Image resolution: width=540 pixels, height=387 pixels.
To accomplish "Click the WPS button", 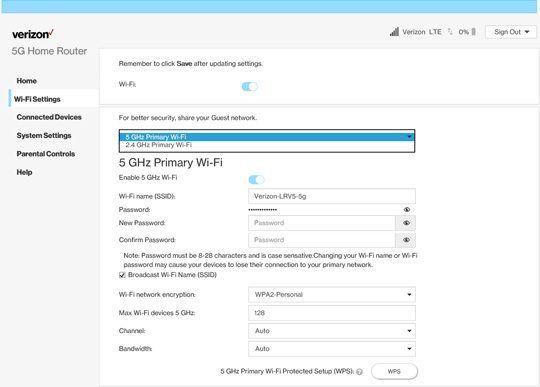I will [x=394, y=372].
